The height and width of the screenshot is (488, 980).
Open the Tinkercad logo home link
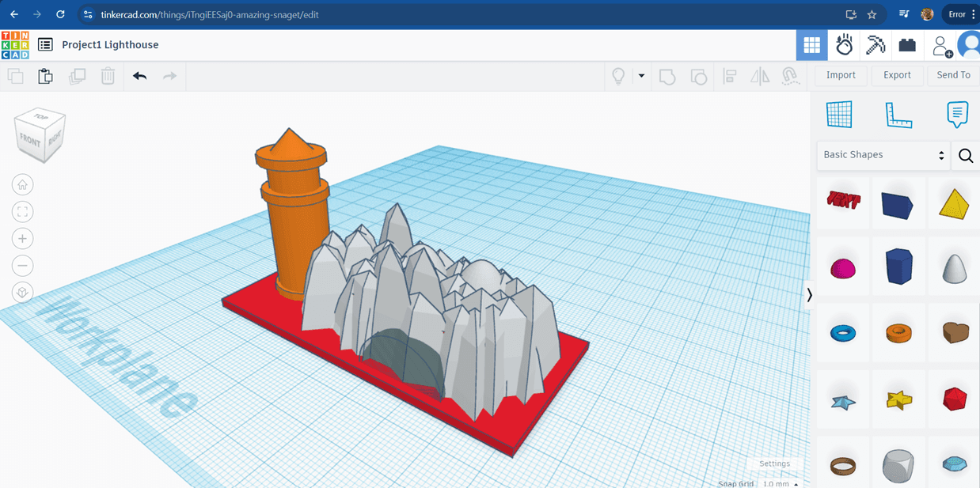[x=15, y=45]
